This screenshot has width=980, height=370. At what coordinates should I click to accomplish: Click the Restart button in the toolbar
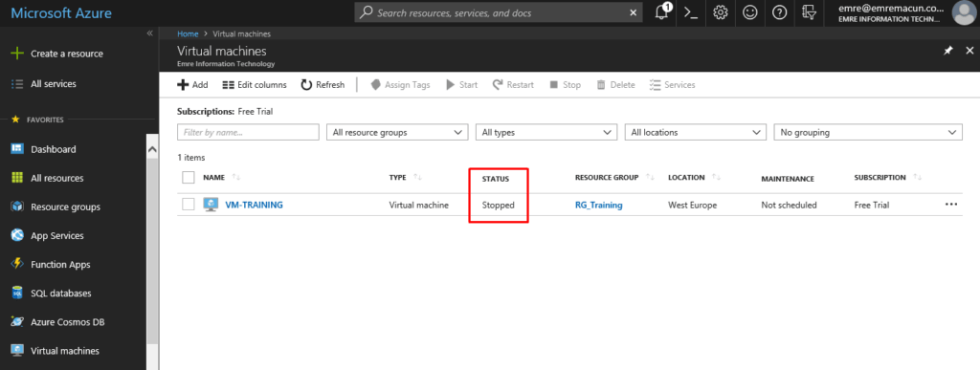(513, 85)
